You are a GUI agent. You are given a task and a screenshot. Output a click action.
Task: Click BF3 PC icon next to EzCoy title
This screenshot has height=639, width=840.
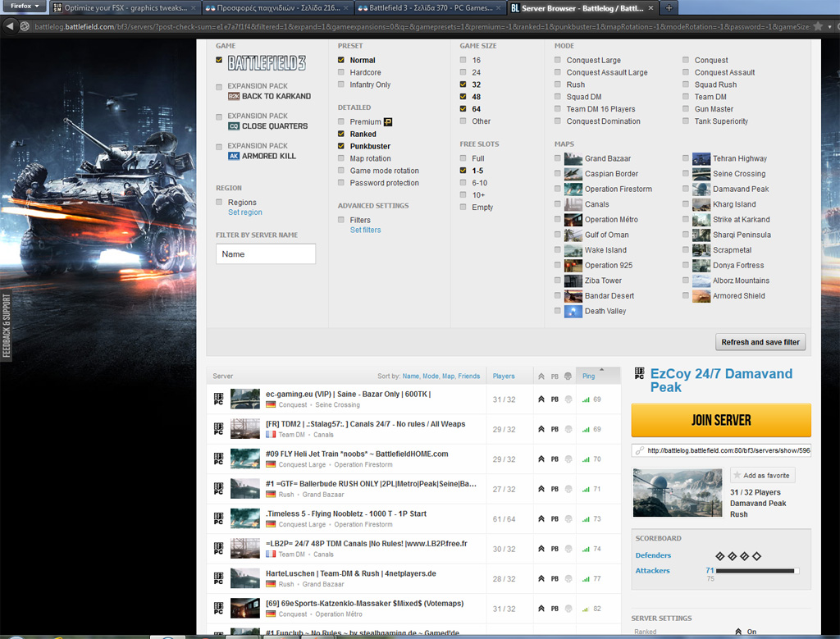point(640,373)
